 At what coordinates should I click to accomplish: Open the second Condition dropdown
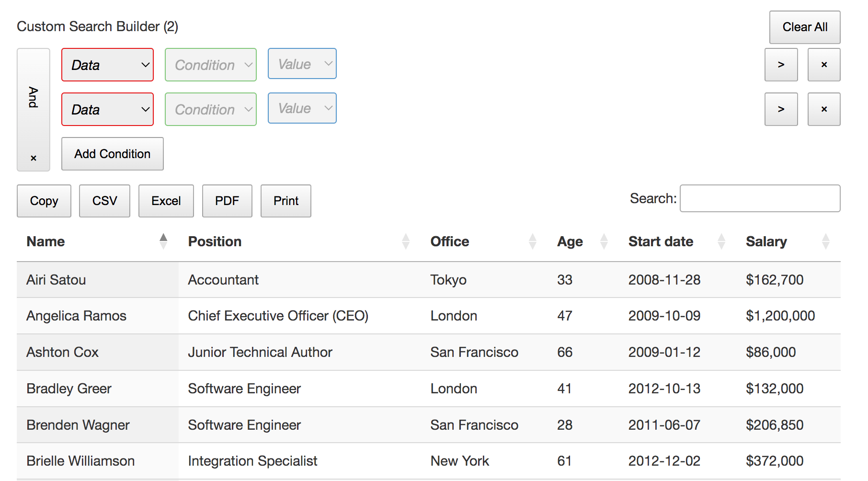pyautogui.click(x=210, y=109)
